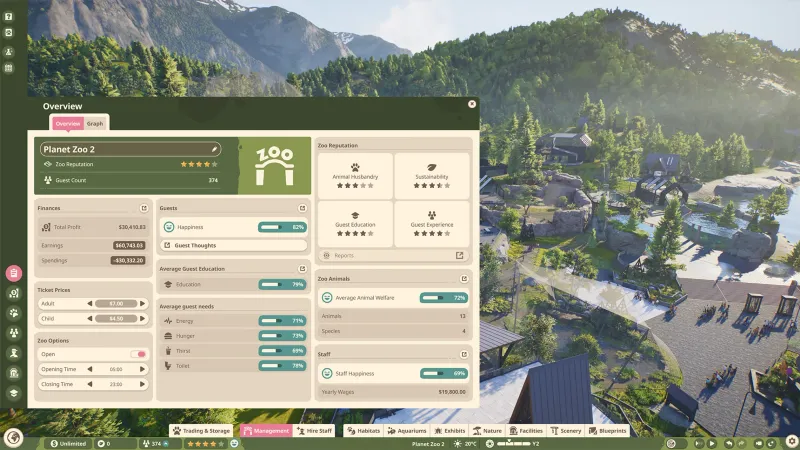Open the settings gear in bottom-right corner
The image size is (800, 450).
792,440
